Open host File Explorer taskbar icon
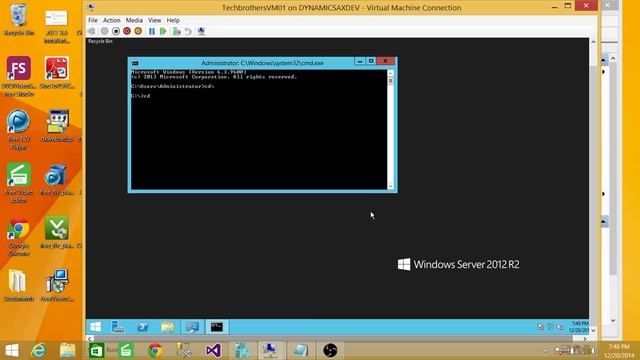640x360 pixels. [67, 350]
